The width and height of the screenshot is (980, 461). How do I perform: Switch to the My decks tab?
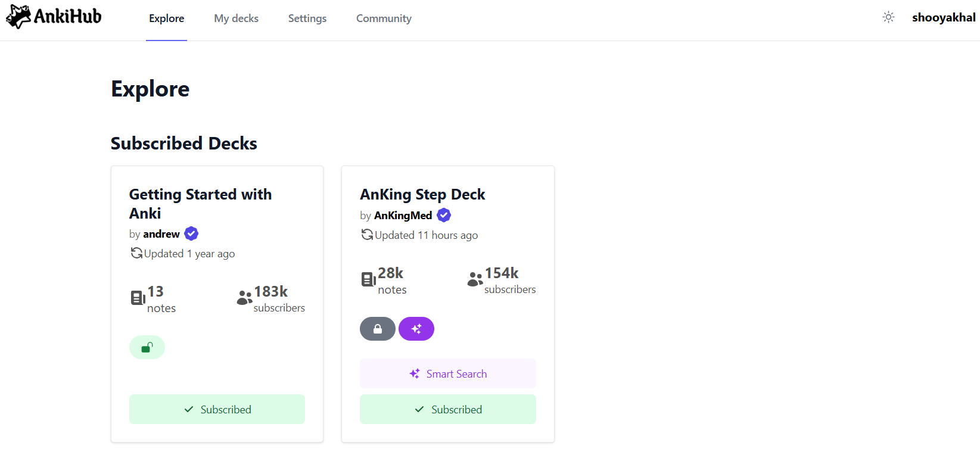(x=236, y=18)
